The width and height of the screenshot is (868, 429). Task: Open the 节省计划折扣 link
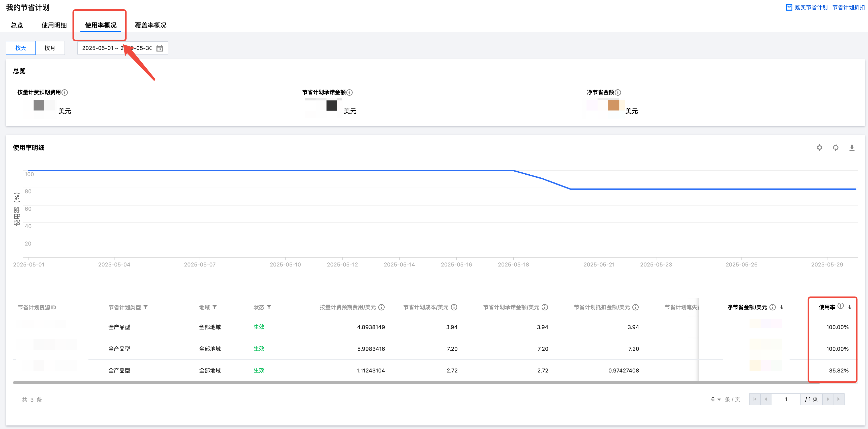pyautogui.click(x=848, y=7)
